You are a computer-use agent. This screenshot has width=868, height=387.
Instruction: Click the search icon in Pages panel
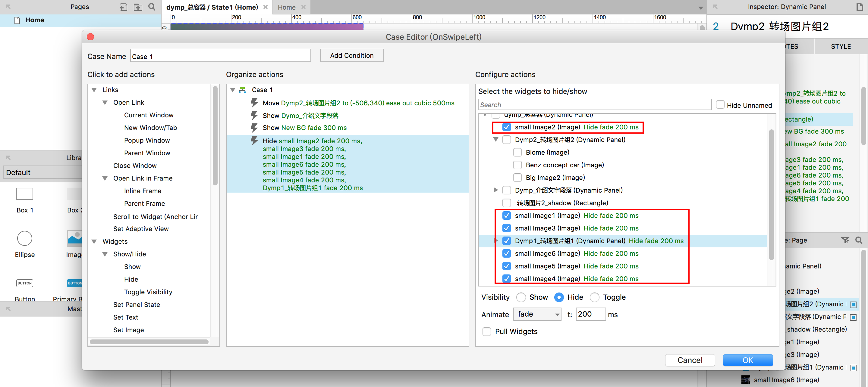pos(152,7)
